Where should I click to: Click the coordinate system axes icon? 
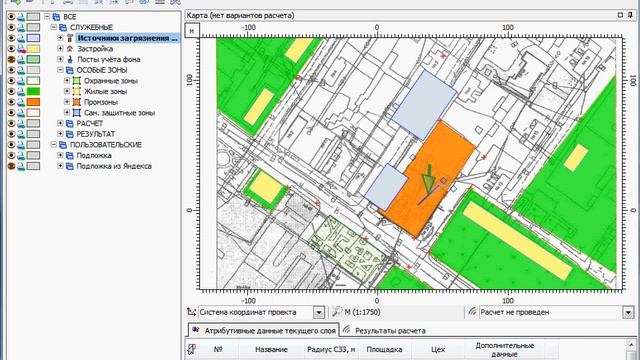pos(191,312)
